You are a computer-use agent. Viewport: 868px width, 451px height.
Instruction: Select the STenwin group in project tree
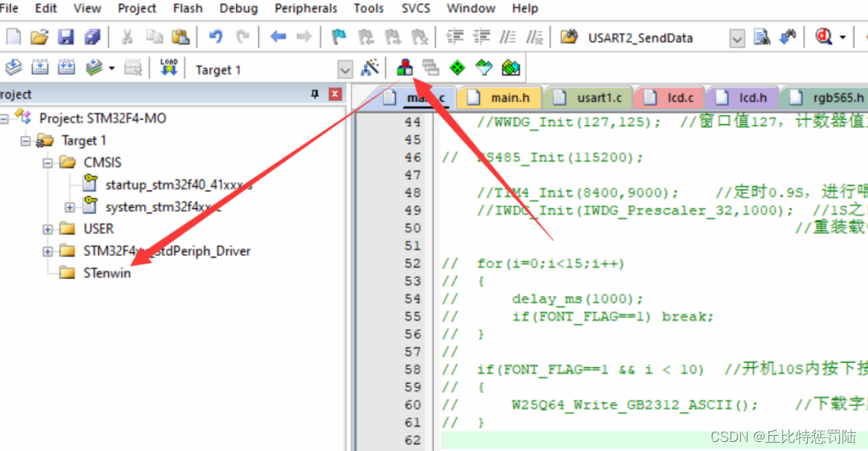[107, 273]
